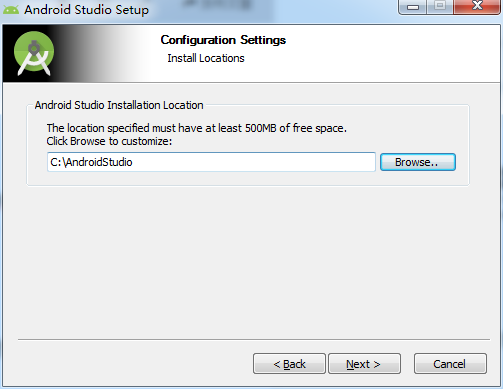Click the horizontal separator line above buttons
The width and height of the screenshot is (503, 389).
point(254,340)
